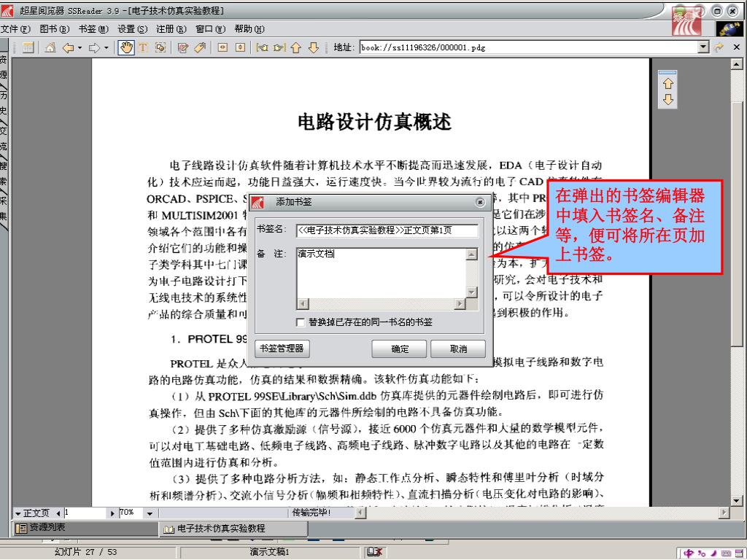747x560 pixels.
Task: Click the go-to address arrow icon
Action: pos(719,47)
